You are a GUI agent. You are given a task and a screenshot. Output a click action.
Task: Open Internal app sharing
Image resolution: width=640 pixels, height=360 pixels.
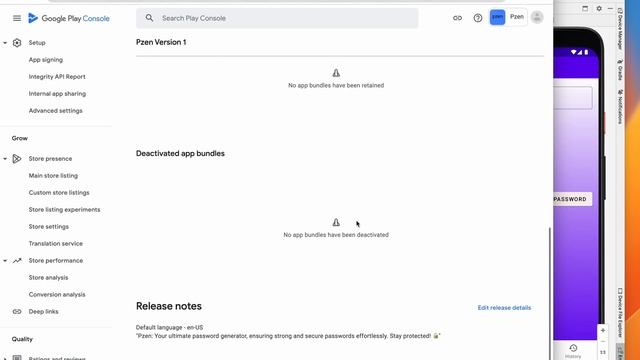pyautogui.click(x=57, y=93)
